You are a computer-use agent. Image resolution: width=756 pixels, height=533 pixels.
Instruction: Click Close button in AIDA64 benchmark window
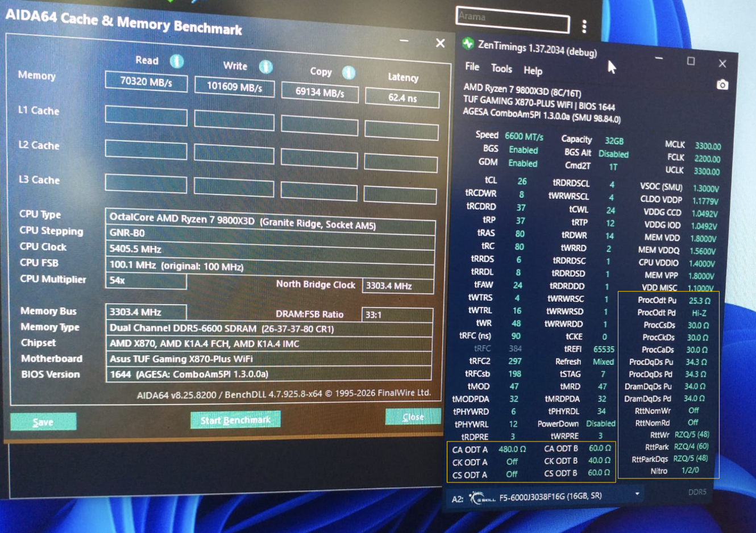click(413, 417)
